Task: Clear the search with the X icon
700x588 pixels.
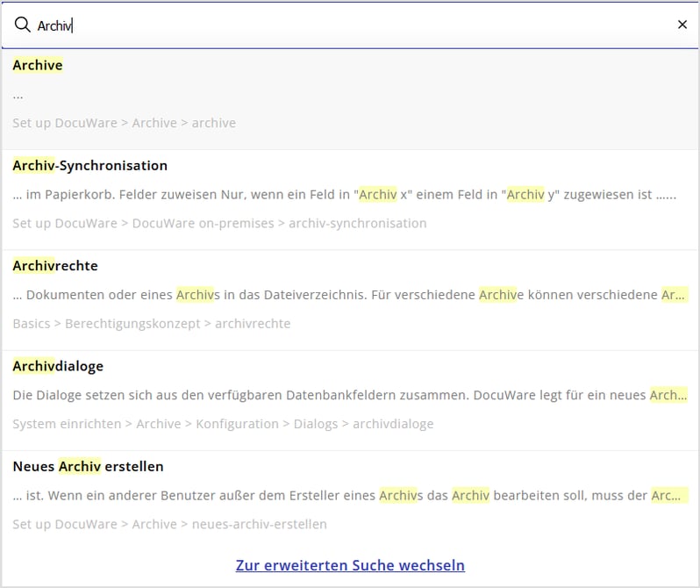Action: (682, 25)
